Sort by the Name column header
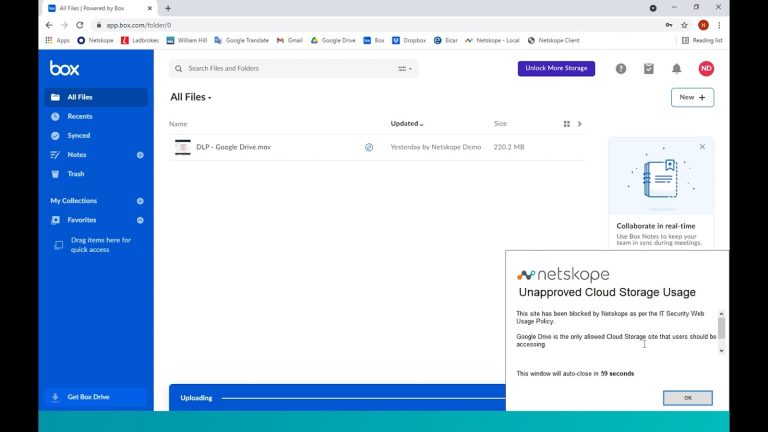The width and height of the screenshot is (768, 432). (x=178, y=124)
